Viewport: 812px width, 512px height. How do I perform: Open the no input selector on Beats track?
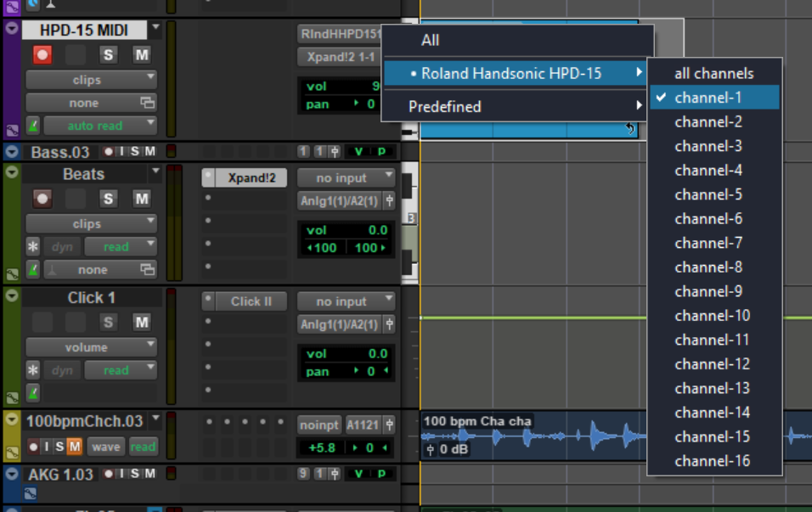click(346, 178)
